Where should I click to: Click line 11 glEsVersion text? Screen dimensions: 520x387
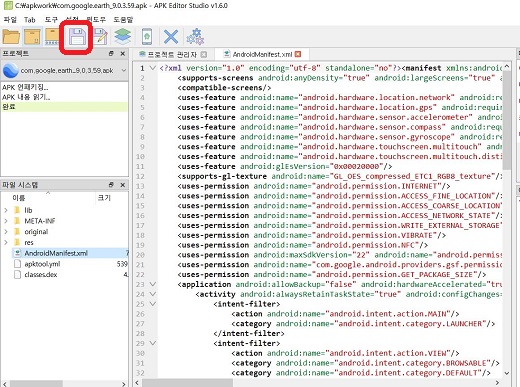tap(285, 166)
